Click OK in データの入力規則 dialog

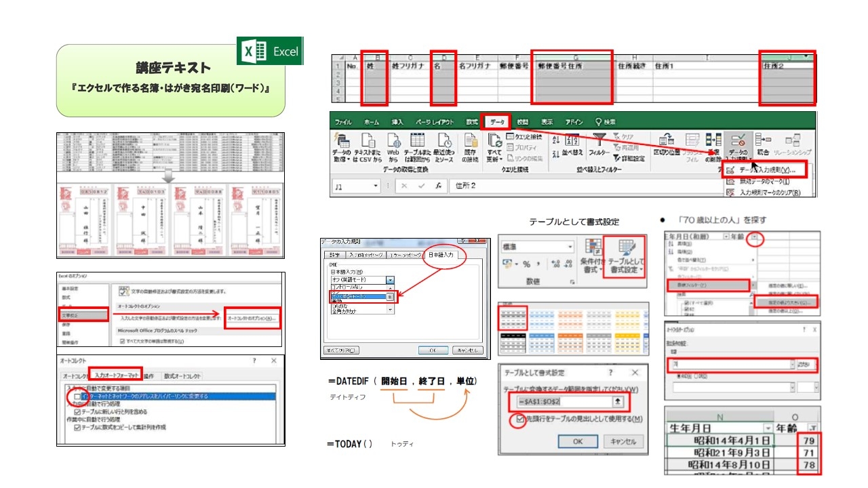pos(432,350)
